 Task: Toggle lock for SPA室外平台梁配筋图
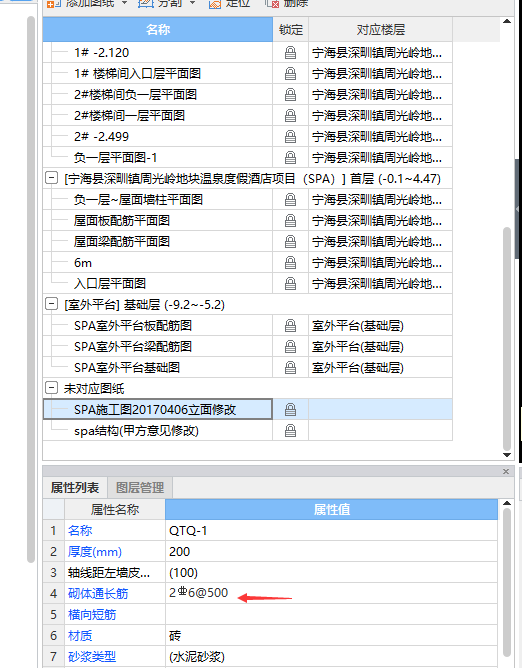coord(290,347)
